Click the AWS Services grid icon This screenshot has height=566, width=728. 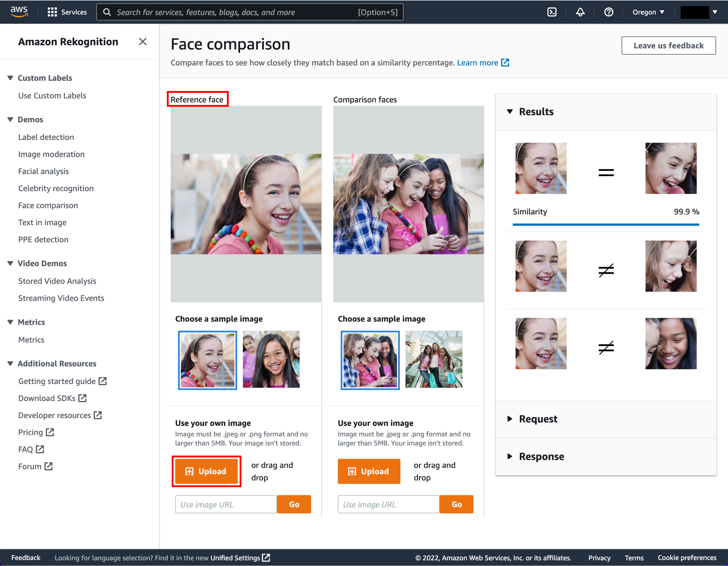pyautogui.click(x=51, y=12)
